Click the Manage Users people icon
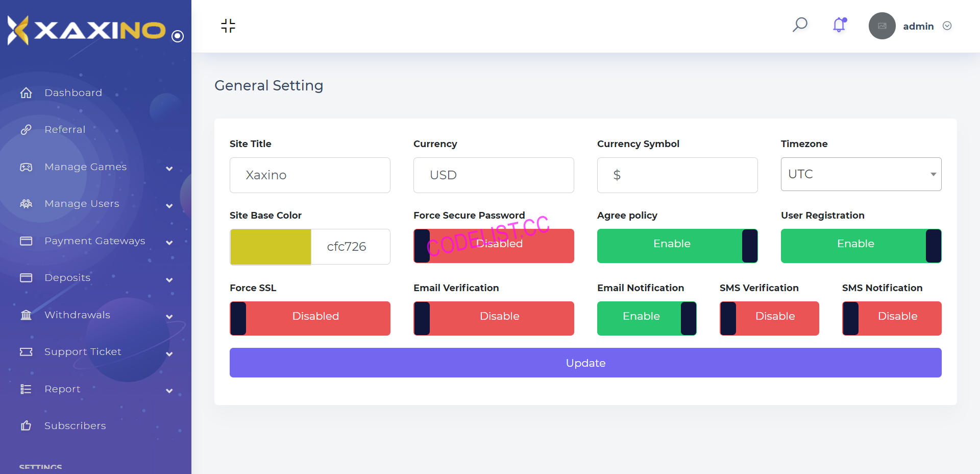This screenshot has height=474, width=980. tap(26, 204)
